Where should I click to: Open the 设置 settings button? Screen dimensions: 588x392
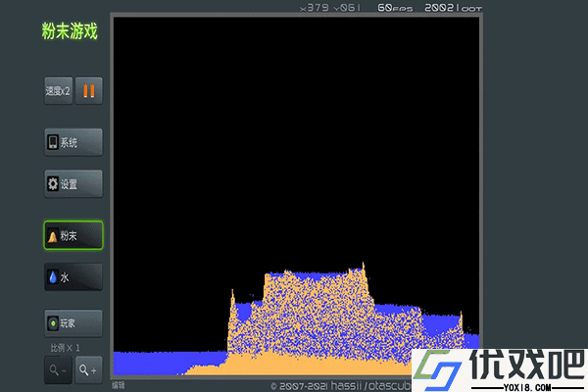73,184
